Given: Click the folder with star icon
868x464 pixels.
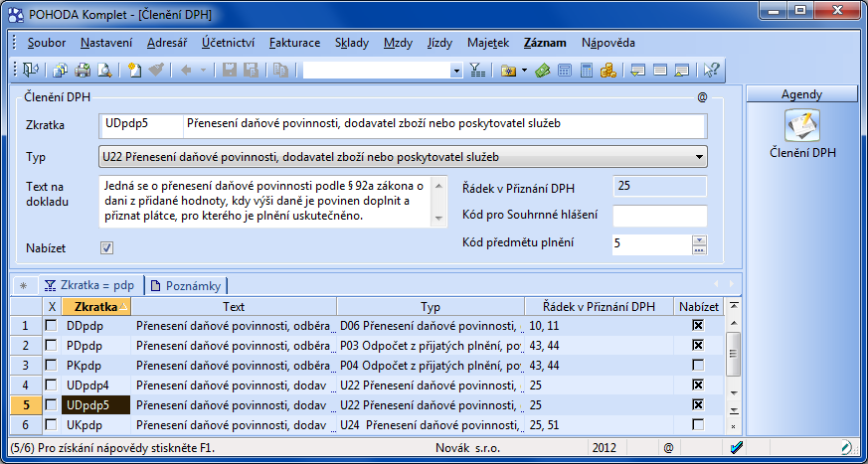Looking at the screenshot, I should tap(507, 71).
